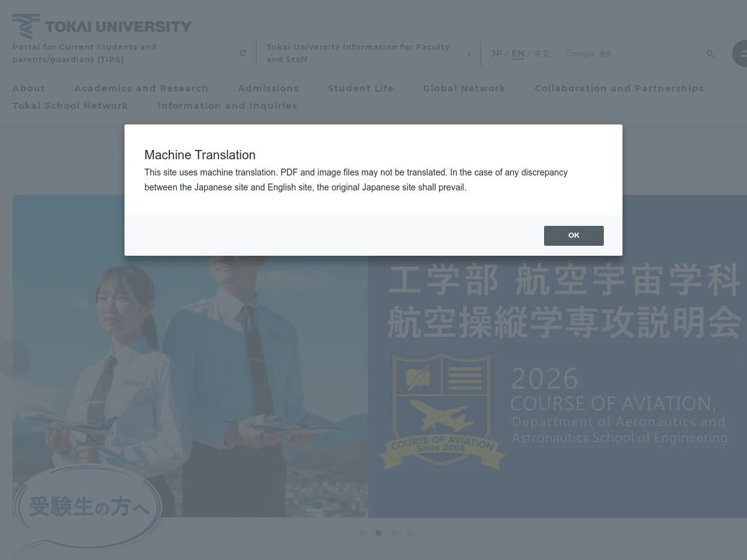Image resolution: width=747 pixels, height=560 pixels.
Task: Open the Student Life menu
Action: tap(360, 88)
